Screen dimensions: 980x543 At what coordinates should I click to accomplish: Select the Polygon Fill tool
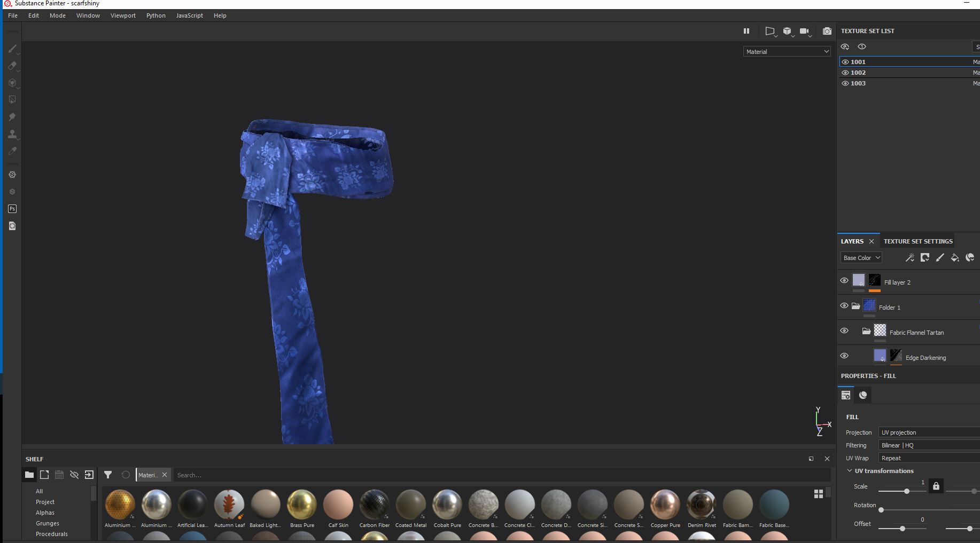(12, 100)
